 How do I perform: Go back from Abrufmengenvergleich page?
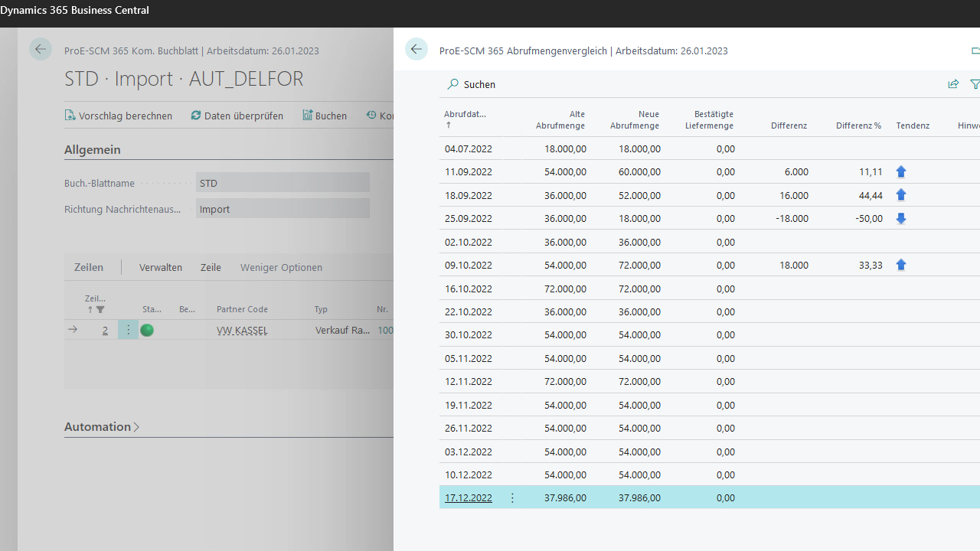(x=416, y=49)
